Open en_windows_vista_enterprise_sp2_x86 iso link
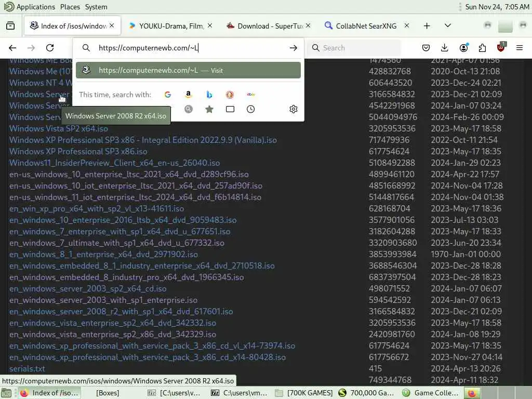Viewport: 532px width, 399px height. 113,335
